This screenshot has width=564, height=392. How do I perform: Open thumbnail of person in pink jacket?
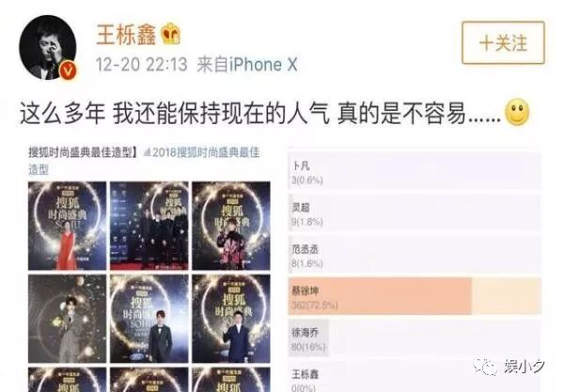[x=231, y=226]
